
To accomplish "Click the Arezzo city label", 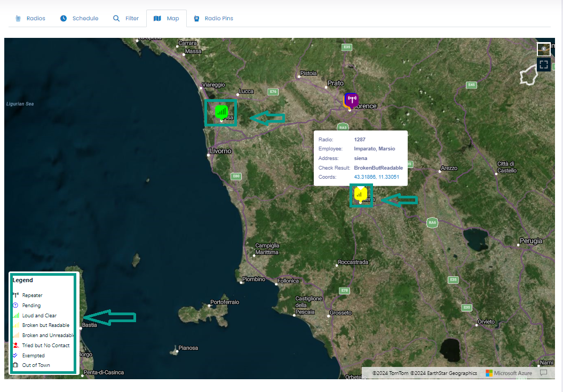I will click(x=449, y=168).
